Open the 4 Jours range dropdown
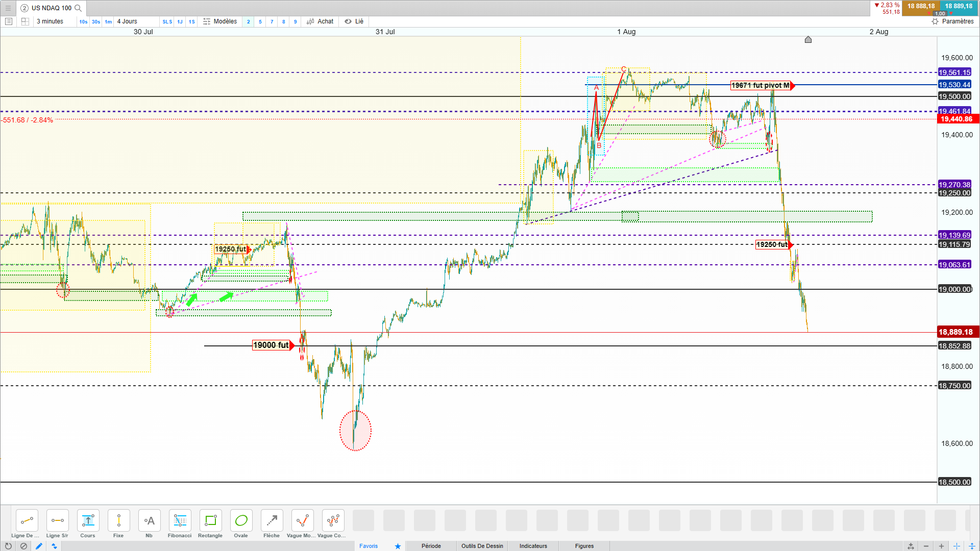The width and height of the screenshot is (980, 551). click(x=127, y=21)
